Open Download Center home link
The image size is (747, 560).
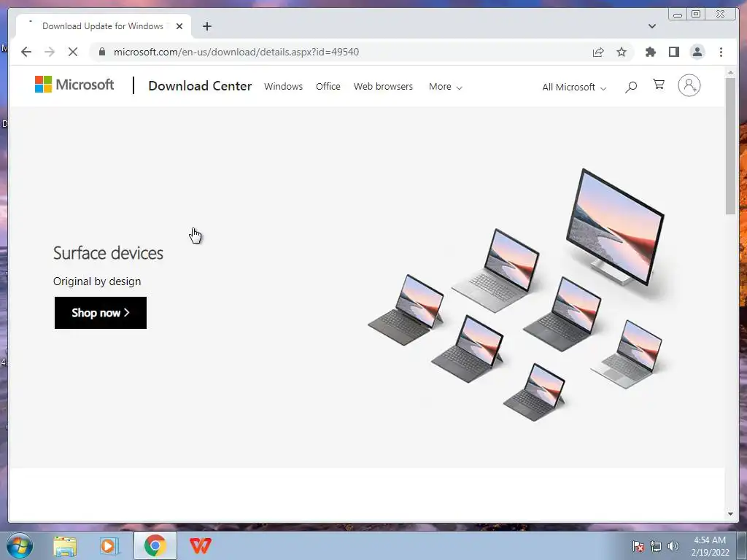pos(200,86)
